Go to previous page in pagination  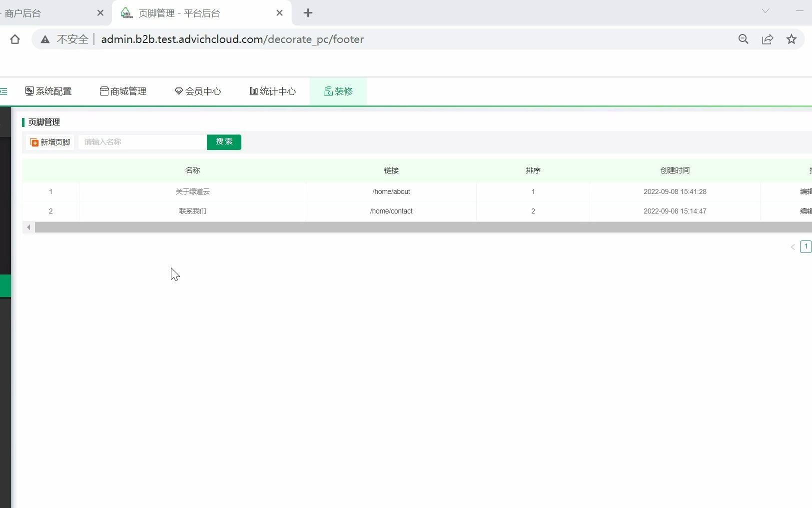793,247
